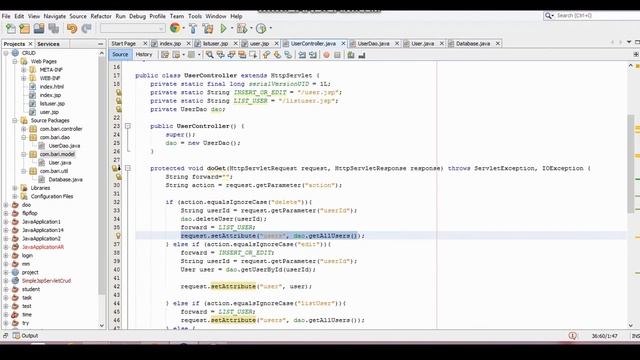640x360 pixels.
Task: Click the Redo toolbar icon
Action: pos(86,28)
